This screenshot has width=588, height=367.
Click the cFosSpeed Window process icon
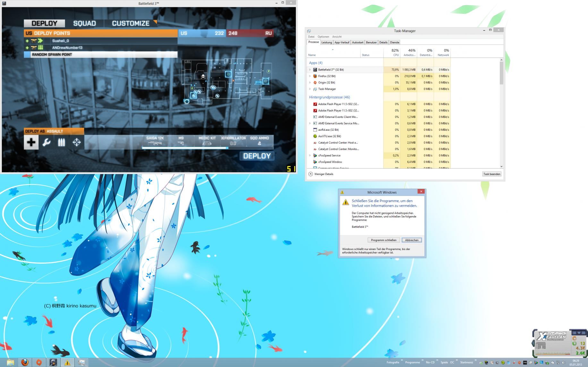315,162
